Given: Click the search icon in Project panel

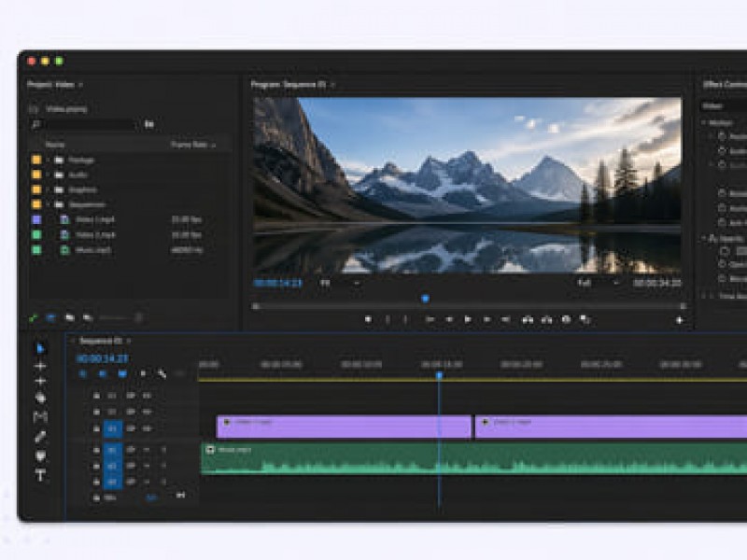Looking at the screenshot, I should 35,124.
